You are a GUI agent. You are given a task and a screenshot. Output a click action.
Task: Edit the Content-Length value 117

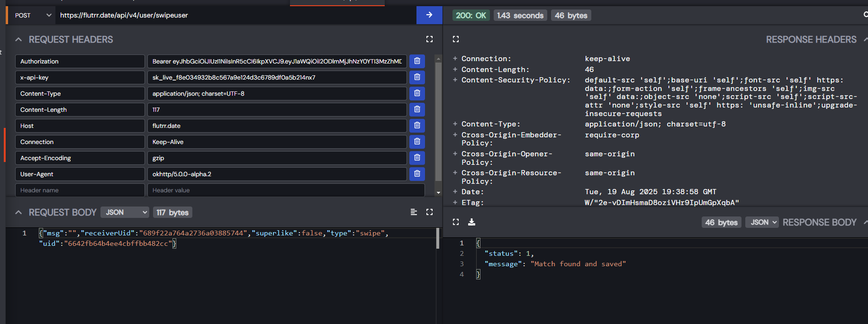click(x=277, y=109)
